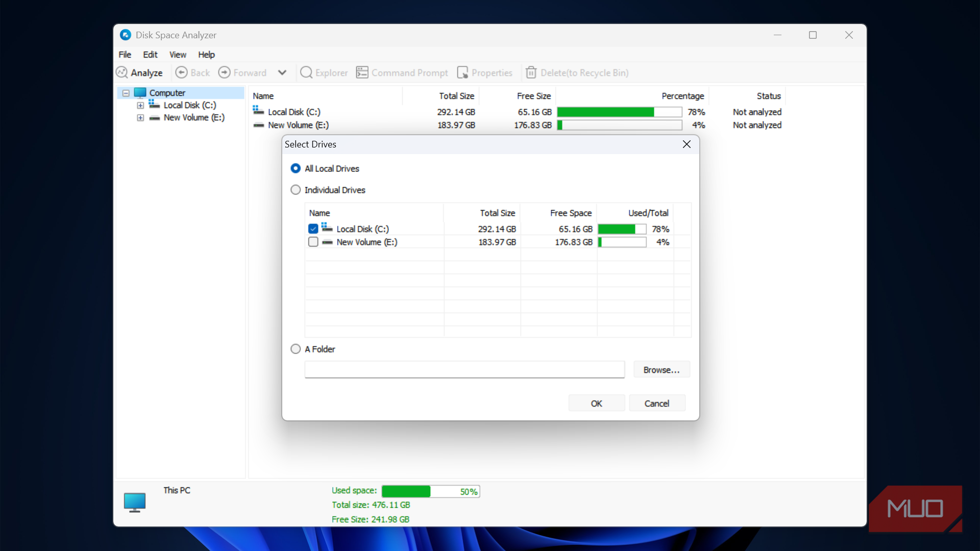Click the Properties toolbar icon
Image resolution: width=980 pixels, height=551 pixels.
(462, 72)
